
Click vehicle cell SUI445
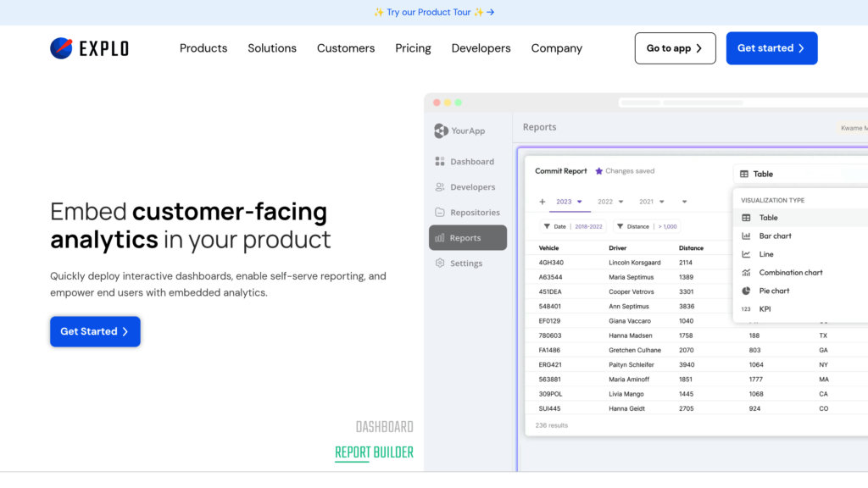549,409
